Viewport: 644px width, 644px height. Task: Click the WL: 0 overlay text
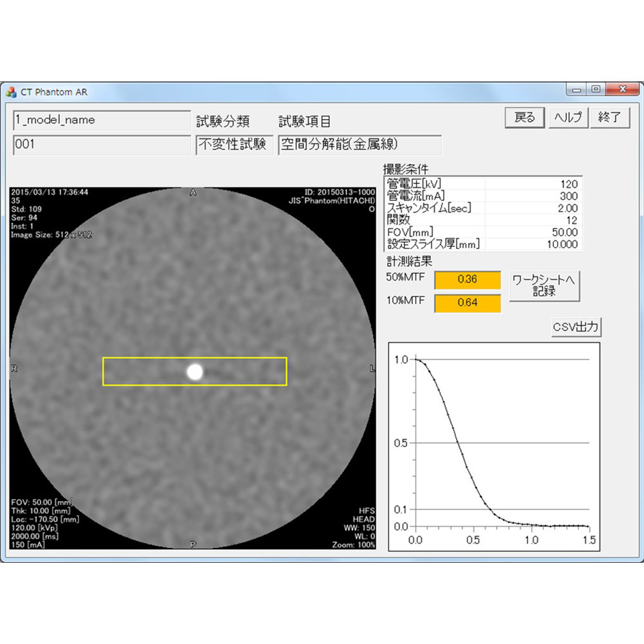coord(365,536)
